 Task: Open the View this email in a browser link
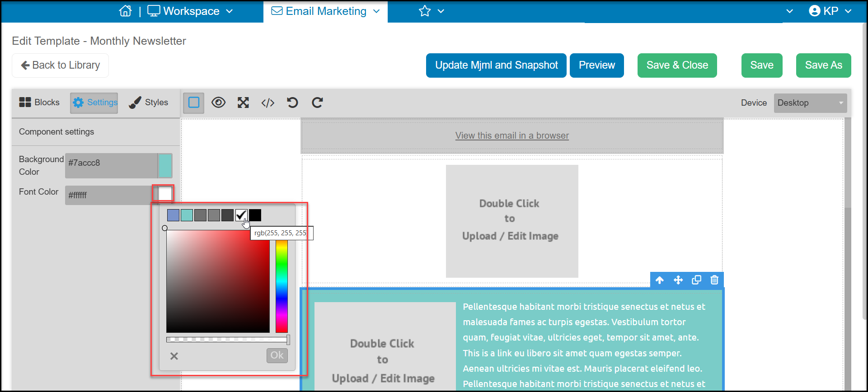point(512,135)
